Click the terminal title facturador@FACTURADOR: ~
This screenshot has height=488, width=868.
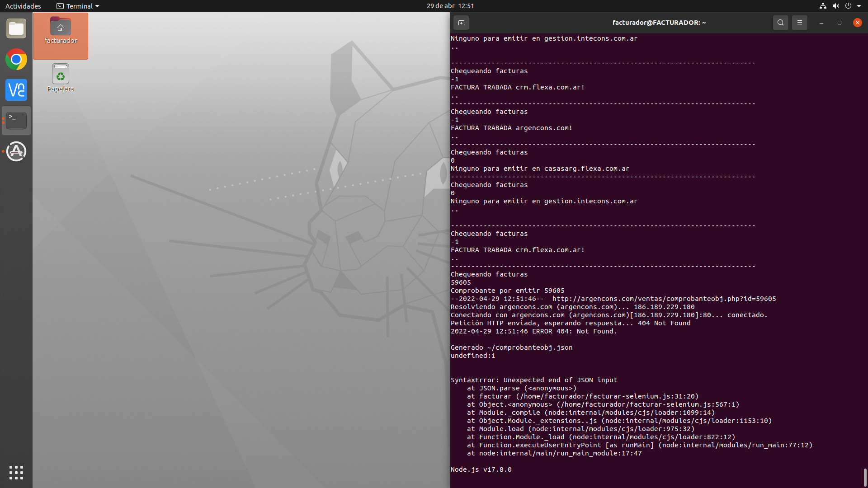(659, 23)
